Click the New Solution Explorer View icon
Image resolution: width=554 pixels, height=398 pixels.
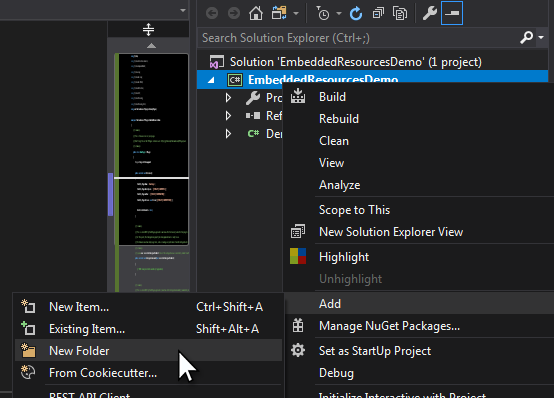[298, 232]
